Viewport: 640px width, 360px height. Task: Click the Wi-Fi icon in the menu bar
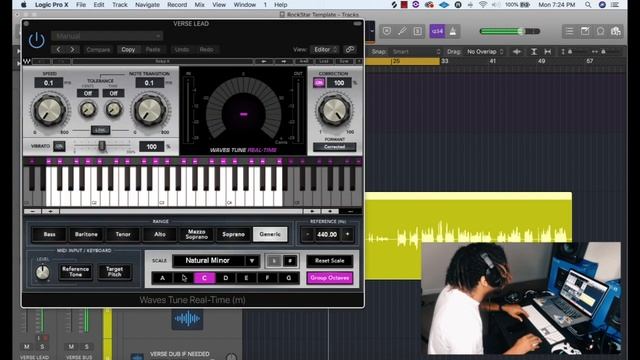484,5
